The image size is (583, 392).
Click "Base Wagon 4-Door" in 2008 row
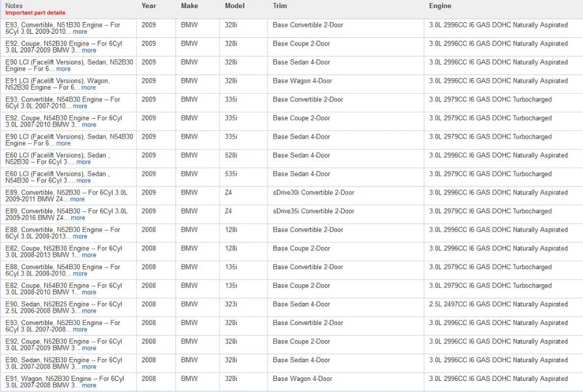tap(302, 379)
